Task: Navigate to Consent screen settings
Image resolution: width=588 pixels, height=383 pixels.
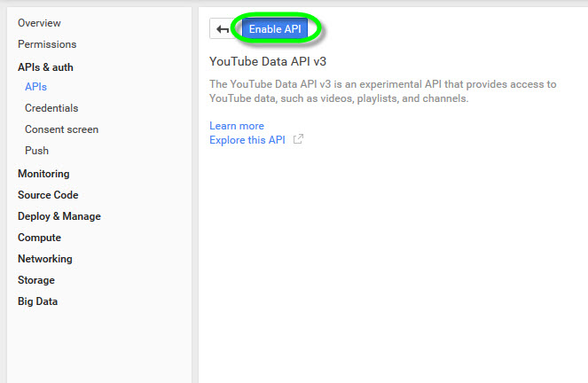Action: pos(61,129)
